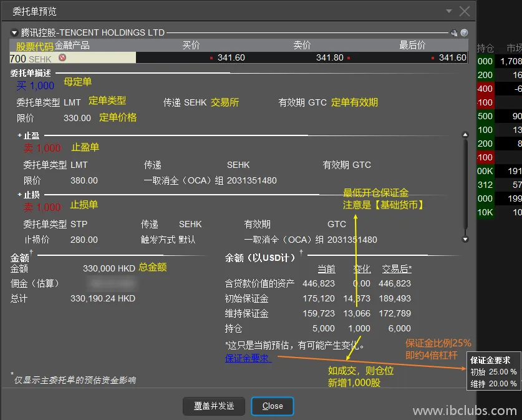The height and width of the screenshot is (420, 522).
Task: Expand the 止损 stop-loss order section
Action: pos(20,195)
